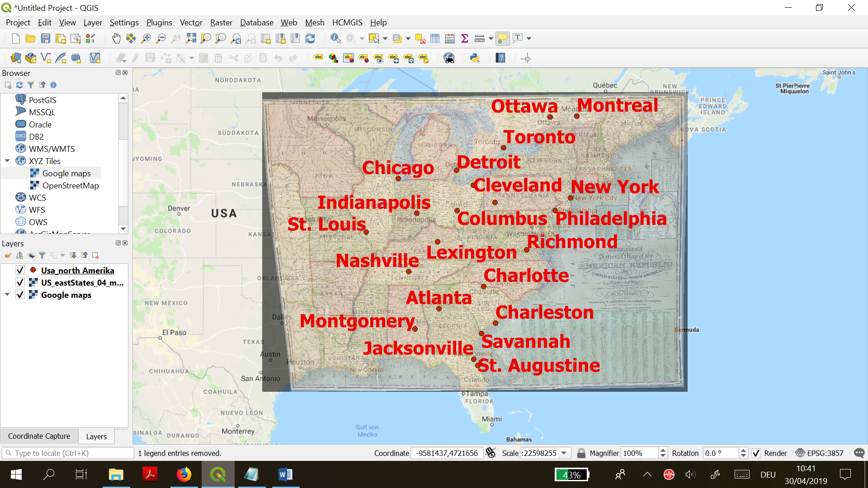The image size is (868, 488).
Task: Click the Python Console plugin icon
Action: point(475,58)
